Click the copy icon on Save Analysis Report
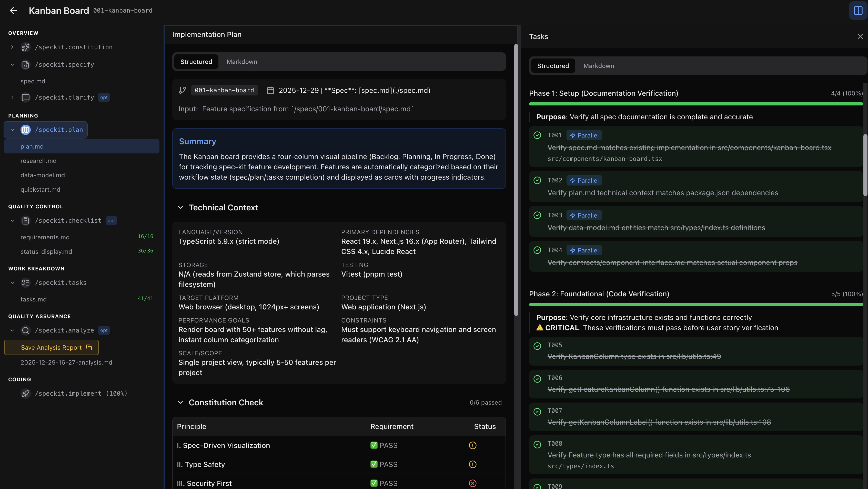This screenshot has width=868, height=489. (x=89, y=347)
